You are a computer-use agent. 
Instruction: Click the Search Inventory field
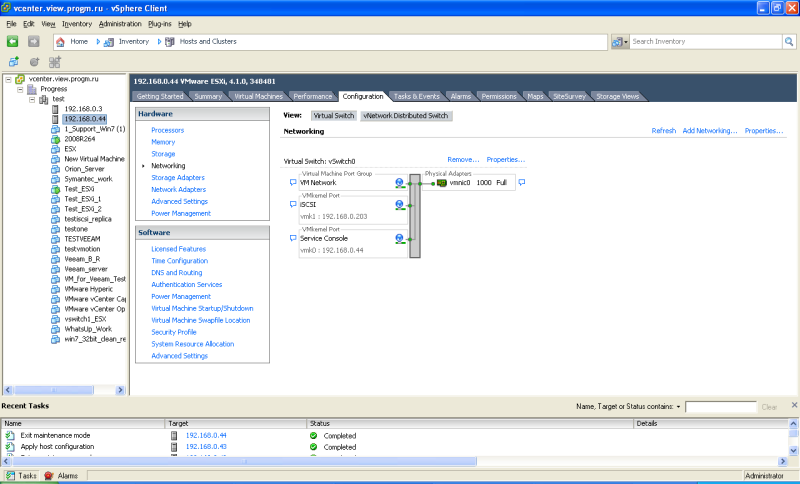[706, 42]
